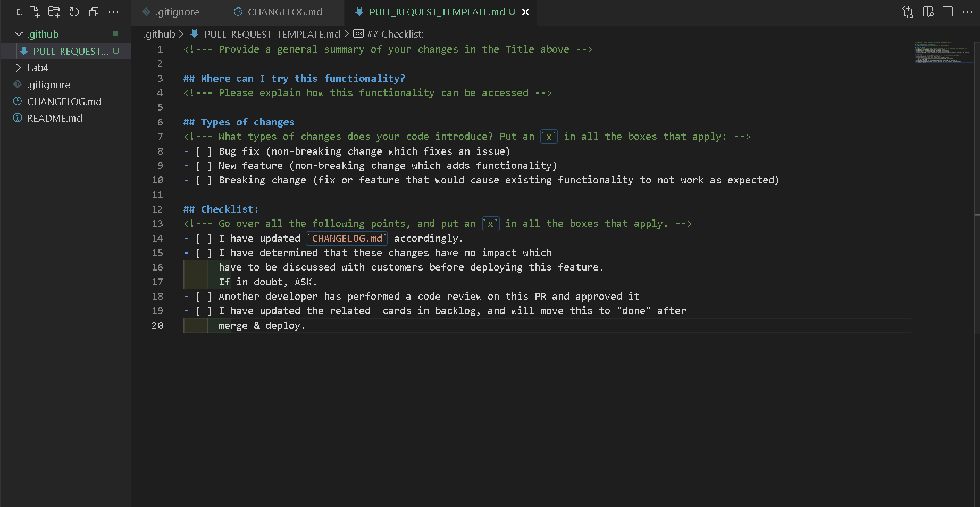This screenshot has height=507, width=980.
Task: Click the New Folder icon in Explorer
Action: [54, 12]
